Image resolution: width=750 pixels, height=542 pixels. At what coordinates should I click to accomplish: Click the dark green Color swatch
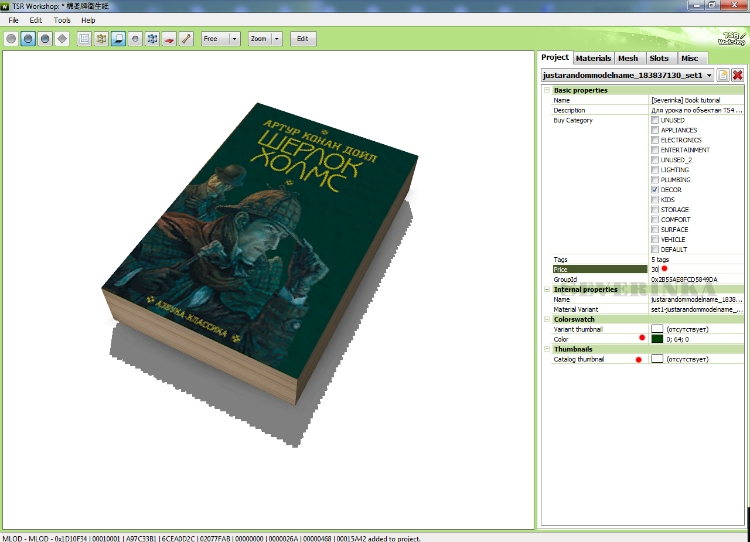click(x=657, y=339)
